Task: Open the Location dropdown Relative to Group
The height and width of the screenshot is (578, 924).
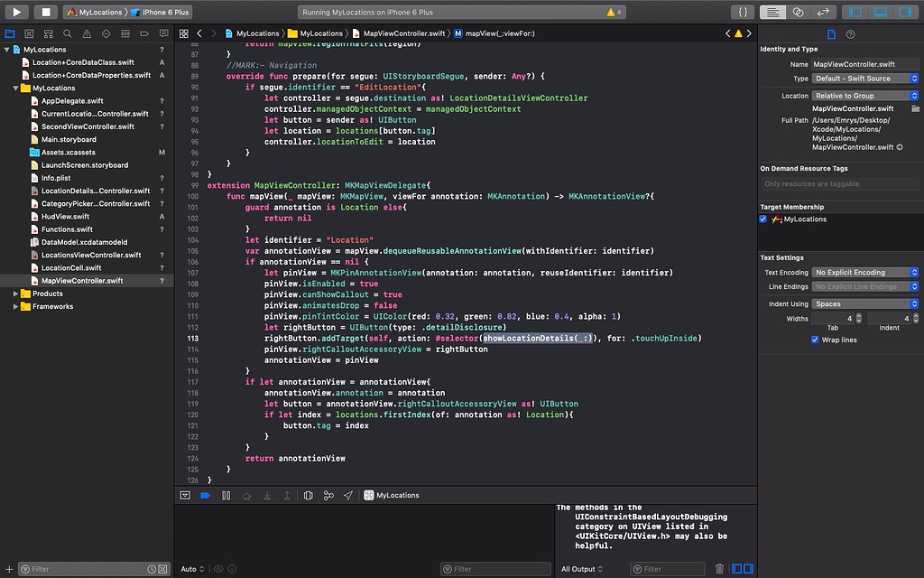Action: click(x=865, y=96)
